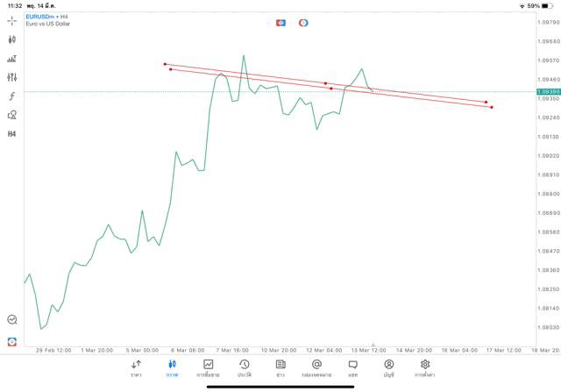Tap the round red-blue icon above chart

tap(303, 23)
